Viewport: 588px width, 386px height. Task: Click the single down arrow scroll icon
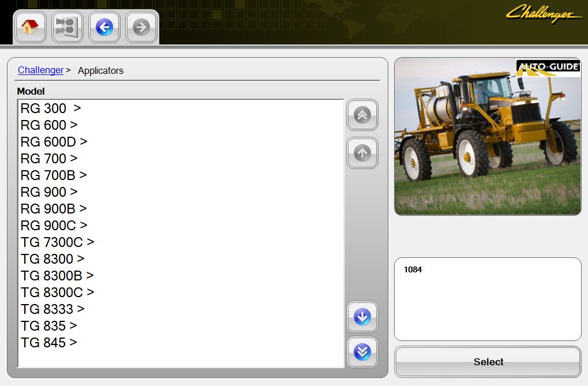(362, 316)
